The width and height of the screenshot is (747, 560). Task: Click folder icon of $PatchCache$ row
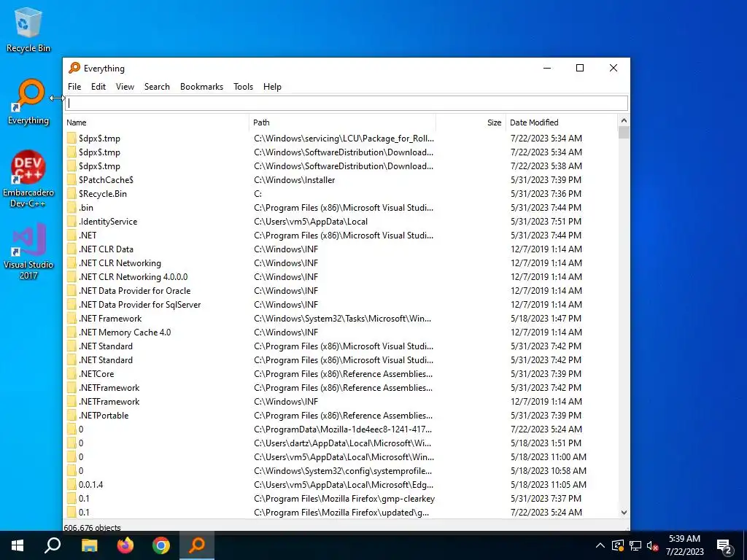point(71,180)
